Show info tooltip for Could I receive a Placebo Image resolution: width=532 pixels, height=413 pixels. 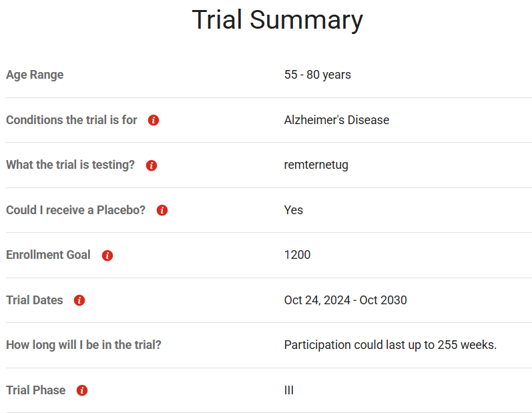pyautogui.click(x=162, y=210)
